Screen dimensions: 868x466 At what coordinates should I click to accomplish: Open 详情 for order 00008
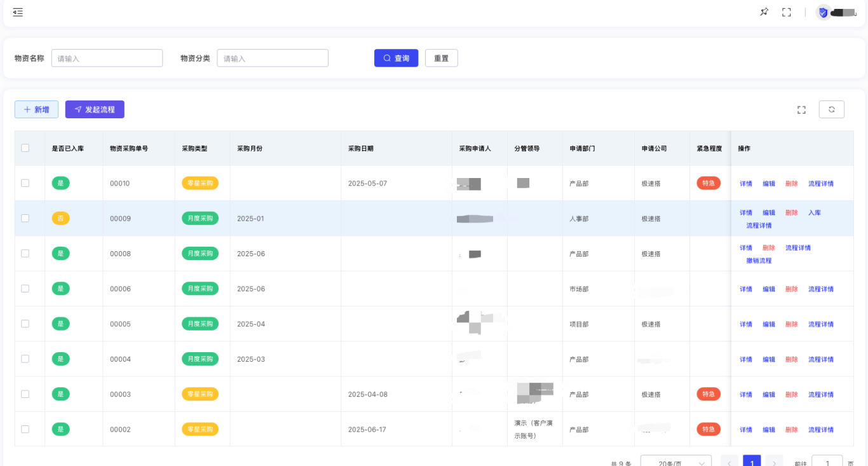(746, 248)
